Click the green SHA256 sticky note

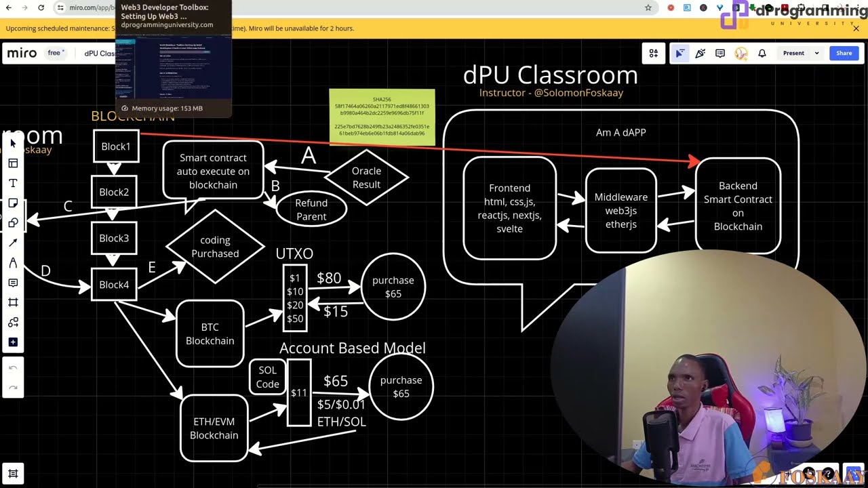(x=382, y=117)
